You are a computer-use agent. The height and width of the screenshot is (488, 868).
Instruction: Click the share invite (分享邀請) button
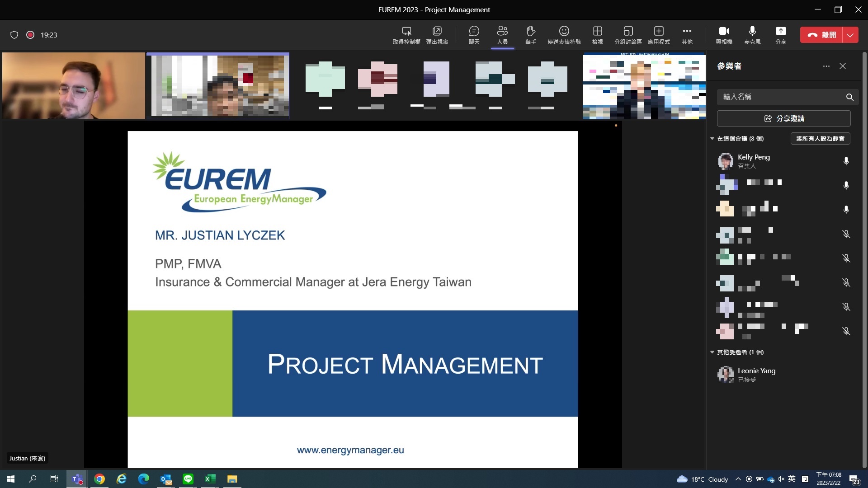click(783, 118)
